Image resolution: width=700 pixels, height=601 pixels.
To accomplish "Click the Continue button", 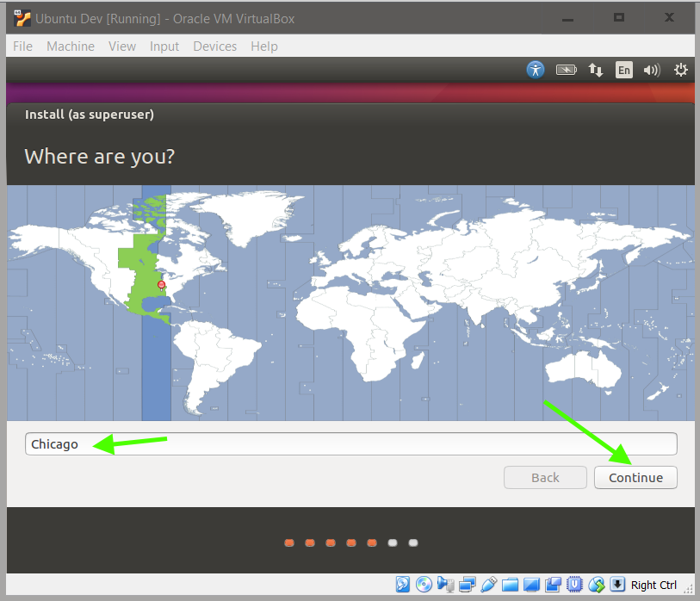I will point(635,478).
